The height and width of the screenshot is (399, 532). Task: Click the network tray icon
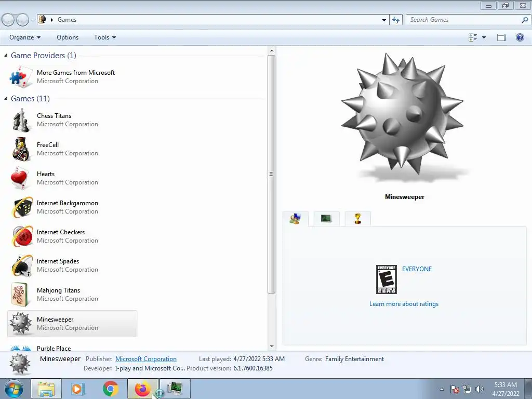(x=467, y=389)
